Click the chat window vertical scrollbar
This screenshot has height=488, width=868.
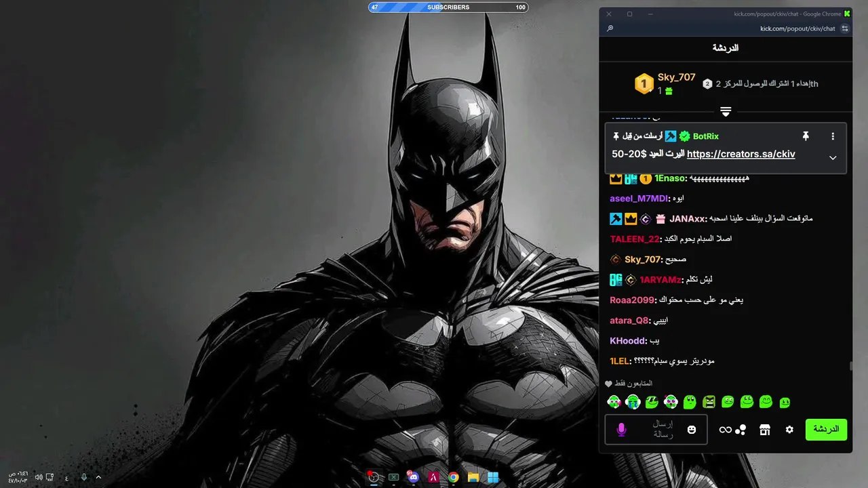(x=850, y=366)
